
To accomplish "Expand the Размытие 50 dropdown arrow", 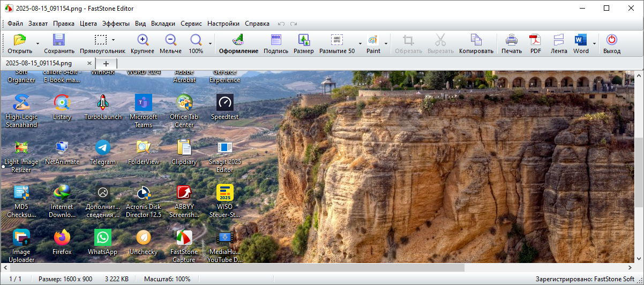I will (360, 44).
